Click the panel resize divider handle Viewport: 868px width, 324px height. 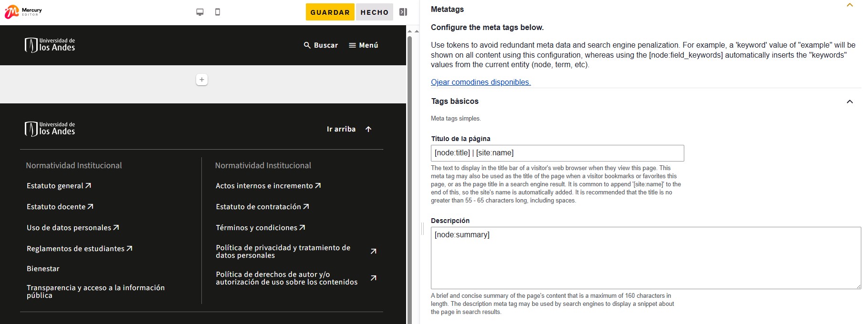coord(423,229)
